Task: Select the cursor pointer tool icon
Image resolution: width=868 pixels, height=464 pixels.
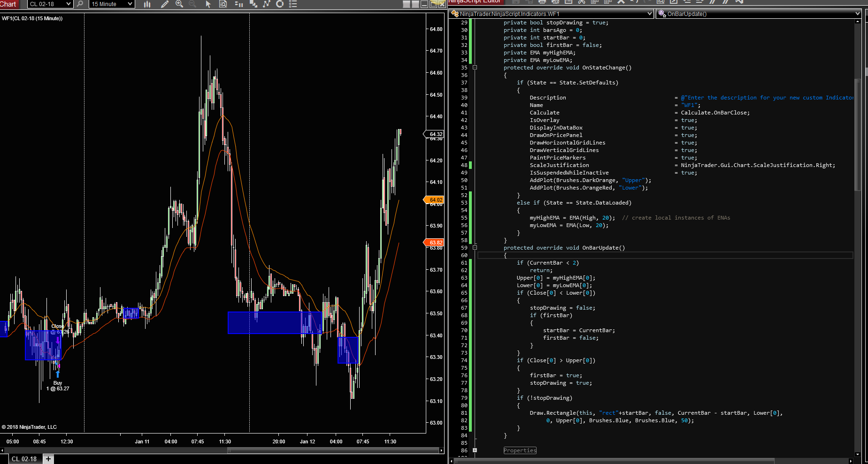Action: (208, 4)
